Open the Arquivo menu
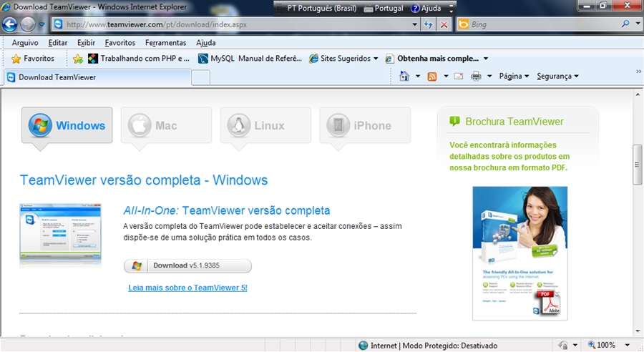 (25, 43)
